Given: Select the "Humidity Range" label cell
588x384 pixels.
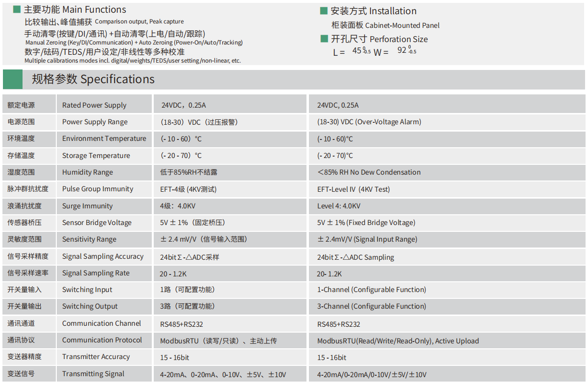Looking at the screenshot, I should (x=87, y=172).
